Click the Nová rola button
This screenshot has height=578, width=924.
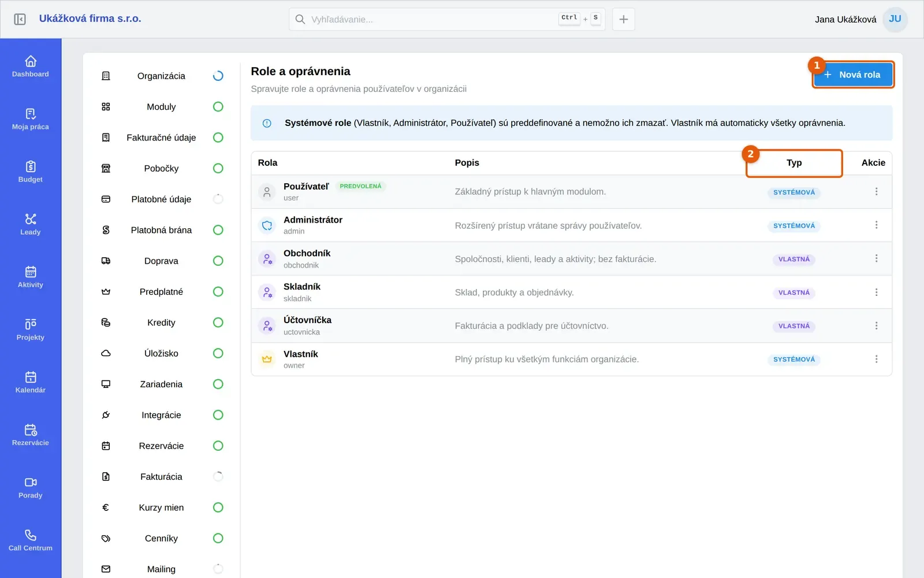pos(853,75)
